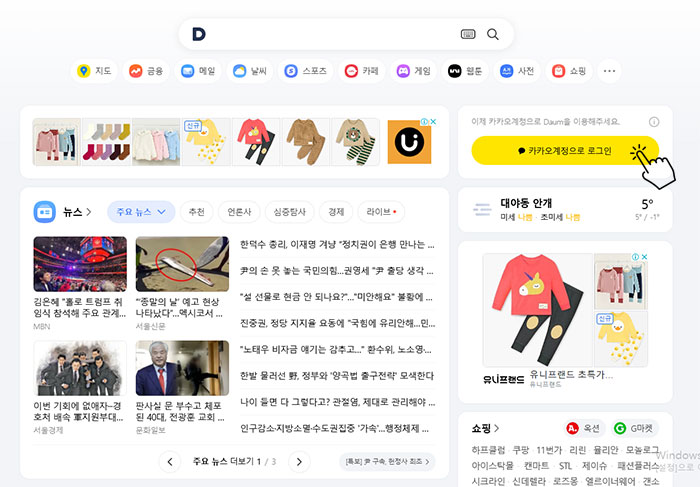Click the brown pajama set in banner
This screenshot has height=487, width=700.
point(306,142)
